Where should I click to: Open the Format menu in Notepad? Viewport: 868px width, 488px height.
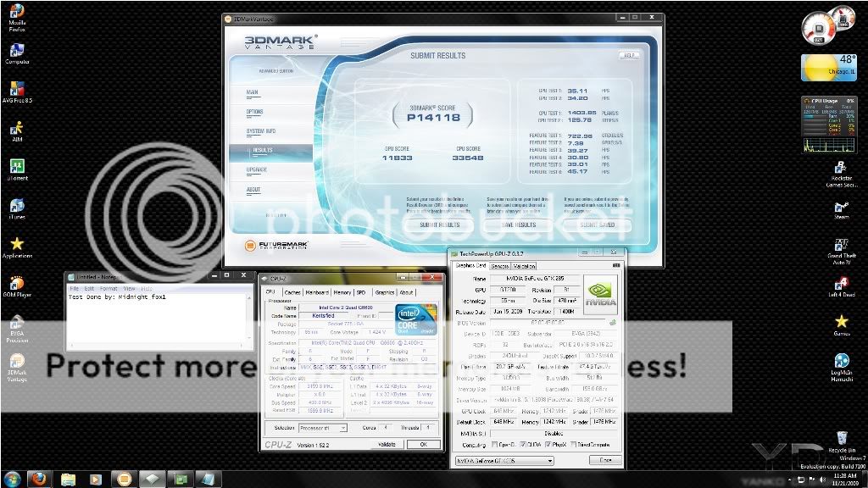[x=108, y=288]
